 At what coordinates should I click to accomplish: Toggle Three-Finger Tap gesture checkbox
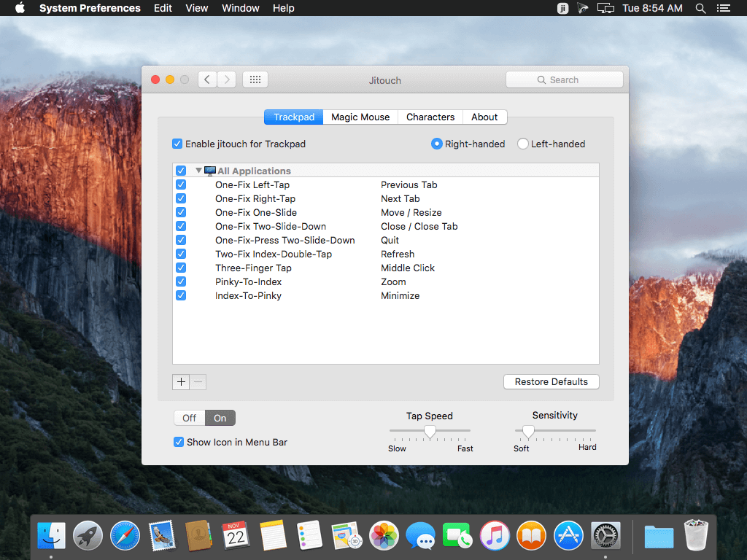pos(181,268)
